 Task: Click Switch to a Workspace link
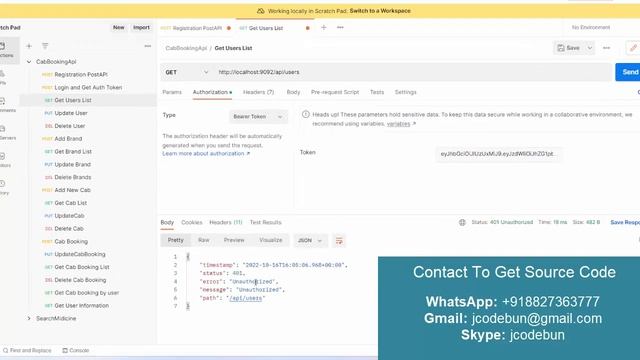(x=380, y=11)
